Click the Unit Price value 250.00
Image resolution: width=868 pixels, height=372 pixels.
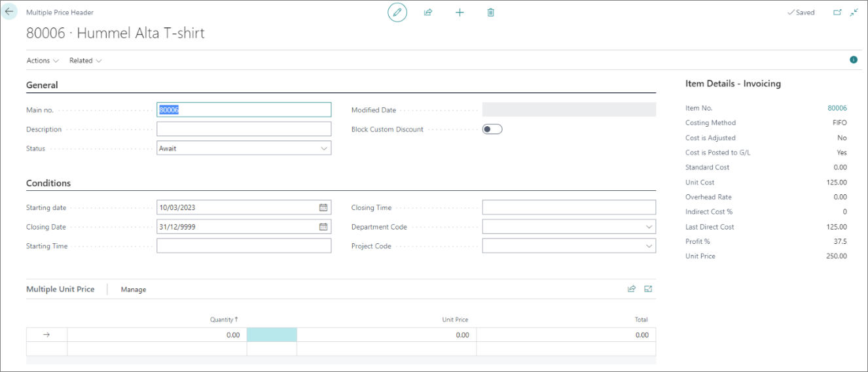point(837,256)
